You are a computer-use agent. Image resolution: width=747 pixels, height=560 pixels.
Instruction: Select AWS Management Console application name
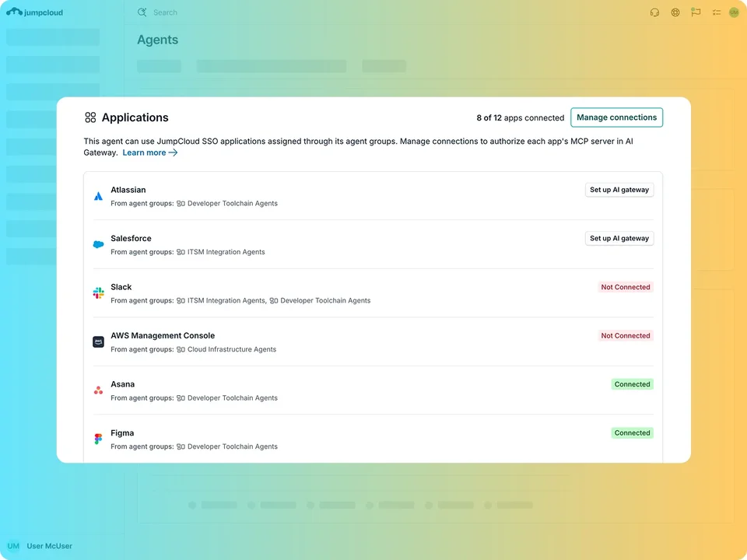163,335
